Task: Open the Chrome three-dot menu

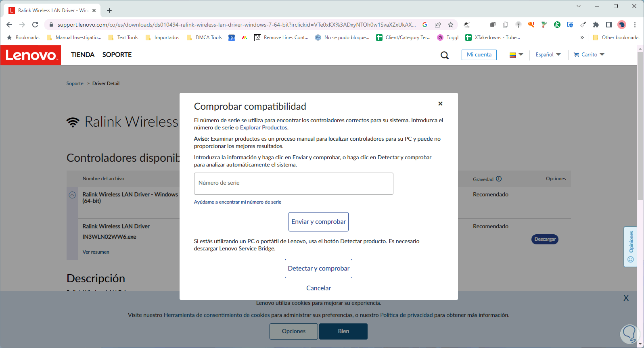Action: point(635,25)
